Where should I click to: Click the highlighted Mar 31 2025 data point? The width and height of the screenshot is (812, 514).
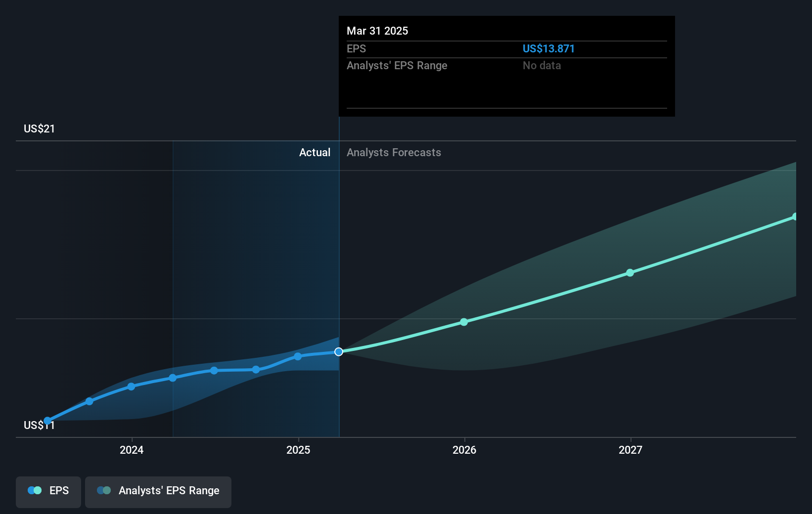tap(339, 352)
